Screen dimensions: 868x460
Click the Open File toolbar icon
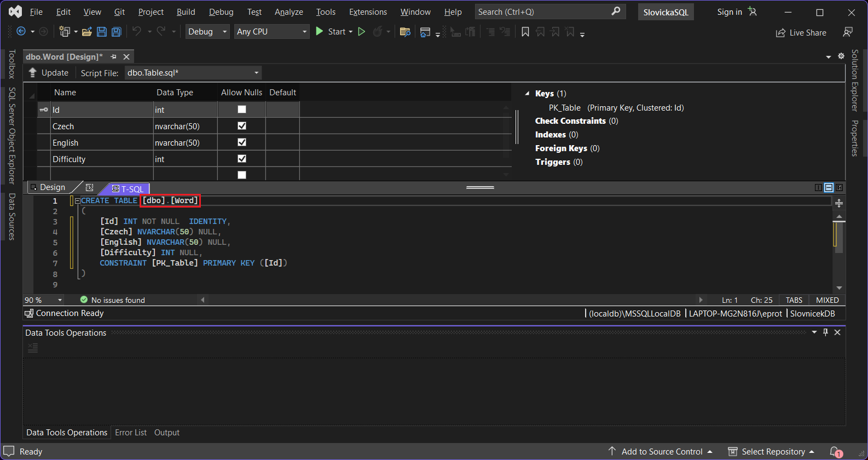(86, 32)
